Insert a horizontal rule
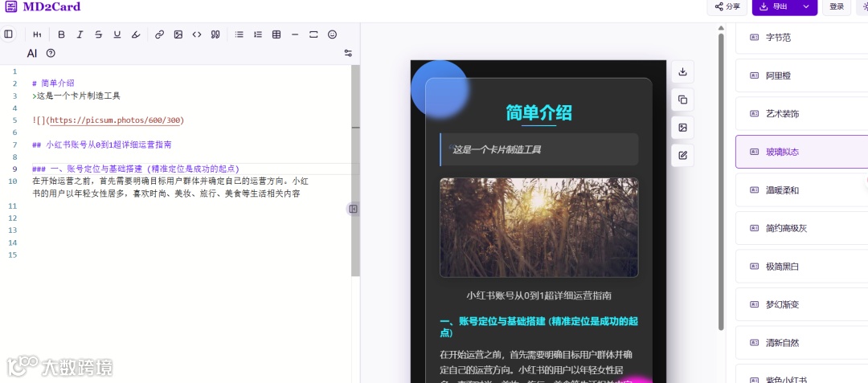 [x=295, y=35]
